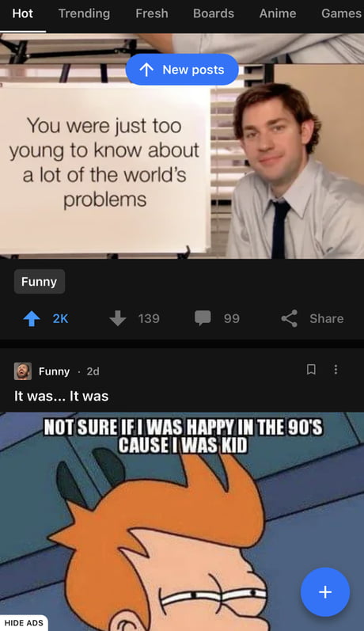This screenshot has width=364, height=631.
Task: Bookmark the "It was... It was" post
Action: tap(311, 370)
